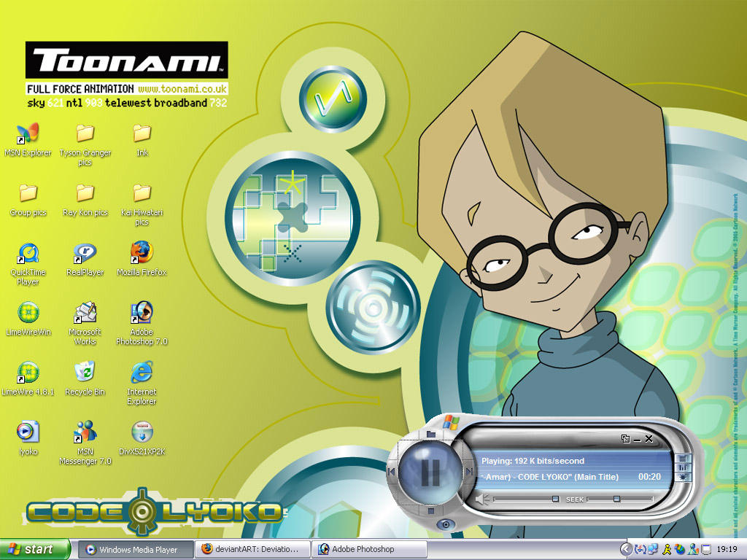Screen dimensions: 747x560
Task: Mute audio using the speaker icon on the player
Action: (x=481, y=499)
